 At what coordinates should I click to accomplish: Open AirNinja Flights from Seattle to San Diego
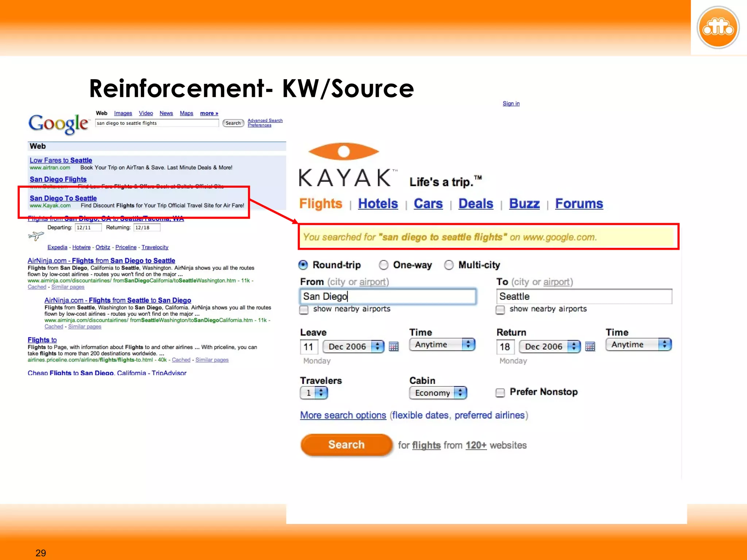pos(118,300)
